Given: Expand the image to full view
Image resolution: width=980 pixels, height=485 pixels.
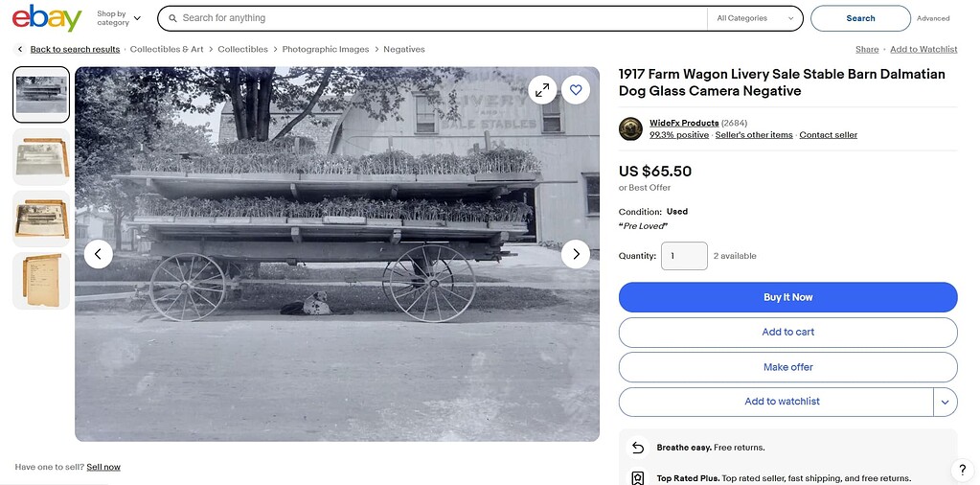Looking at the screenshot, I should click(x=542, y=90).
